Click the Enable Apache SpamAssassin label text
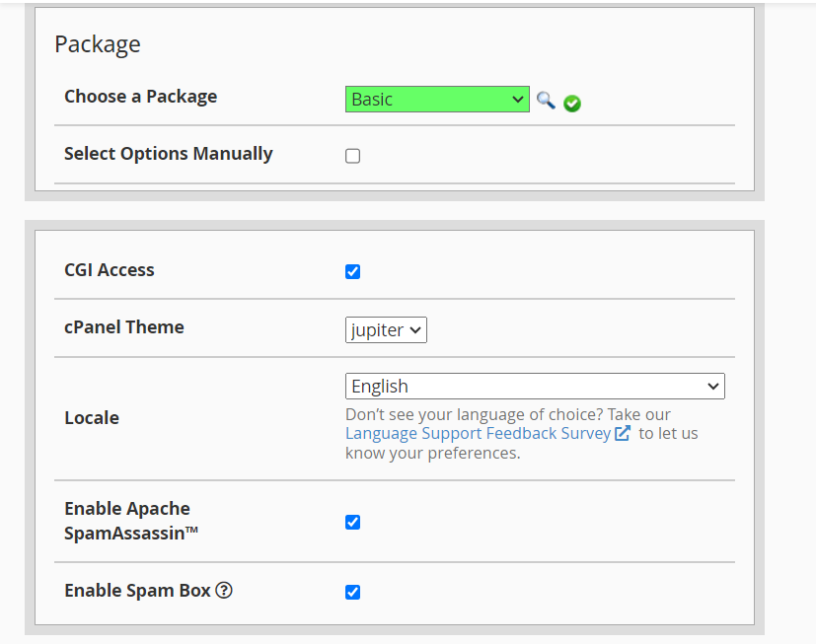The width and height of the screenshot is (816, 644). pyautogui.click(x=127, y=521)
